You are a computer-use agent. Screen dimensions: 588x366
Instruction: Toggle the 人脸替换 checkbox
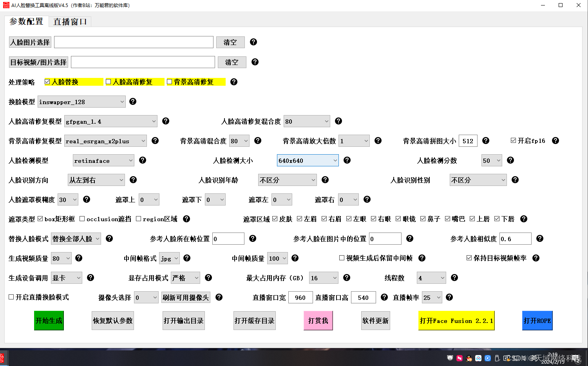pyautogui.click(x=47, y=82)
